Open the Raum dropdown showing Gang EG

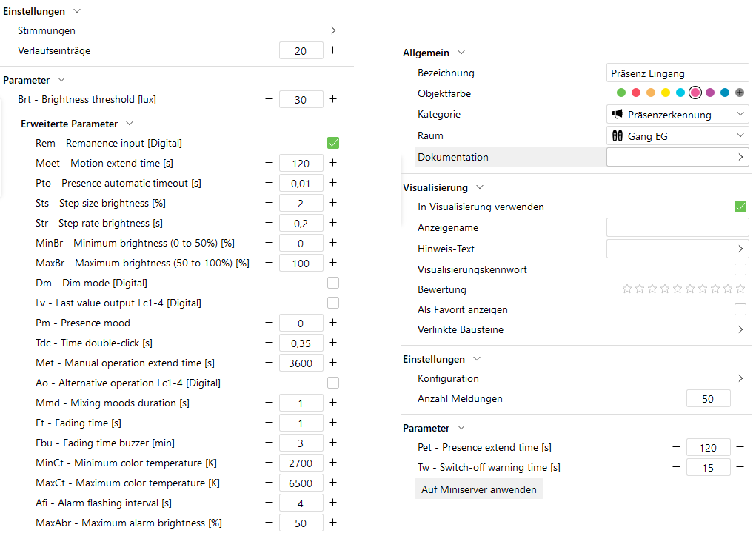point(677,135)
